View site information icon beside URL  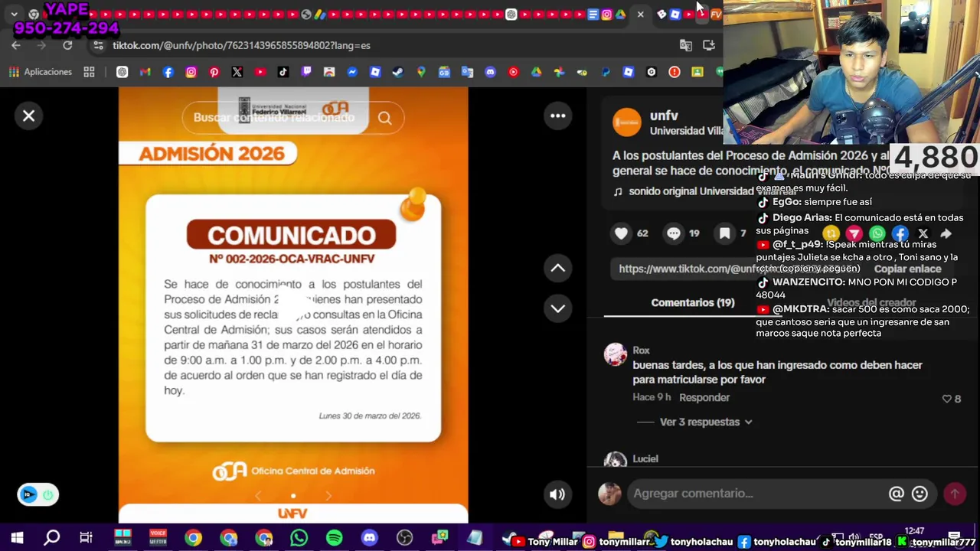coord(98,45)
